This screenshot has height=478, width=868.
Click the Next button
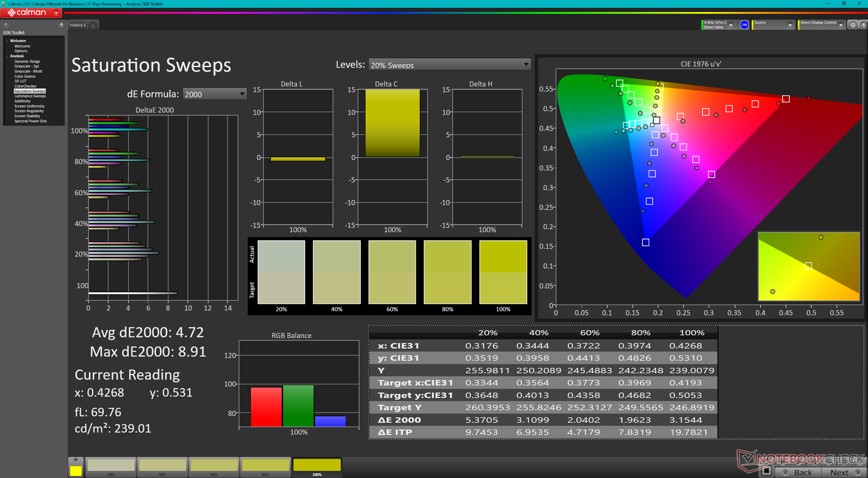(x=844, y=473)
